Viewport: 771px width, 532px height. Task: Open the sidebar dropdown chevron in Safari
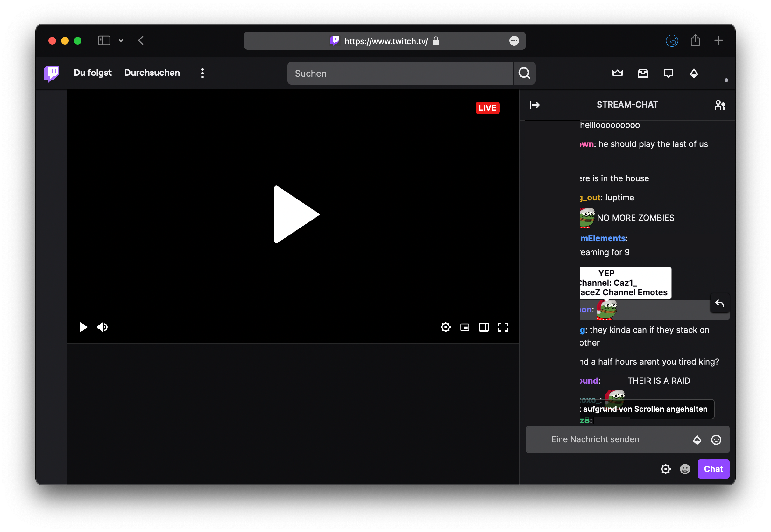click(121, 41)
